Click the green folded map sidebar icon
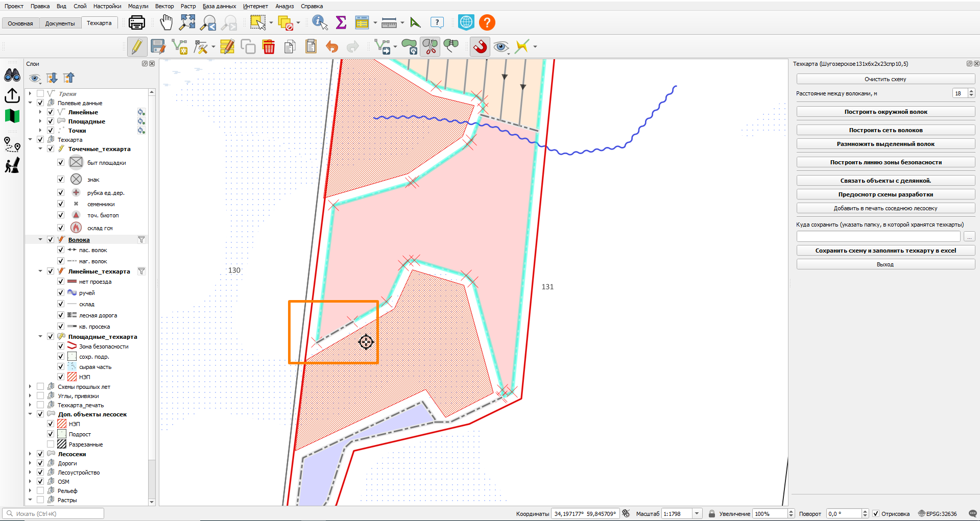The width and height of the screenshot is (980, 521). point(12,116)
